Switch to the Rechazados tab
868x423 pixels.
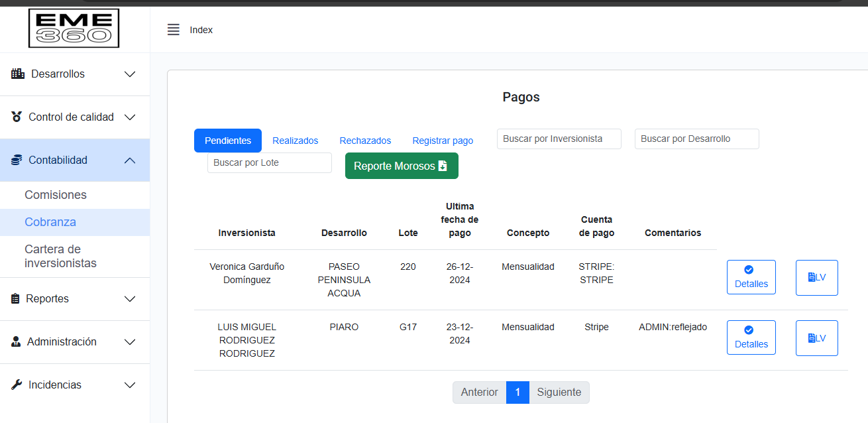pos(365,141)
